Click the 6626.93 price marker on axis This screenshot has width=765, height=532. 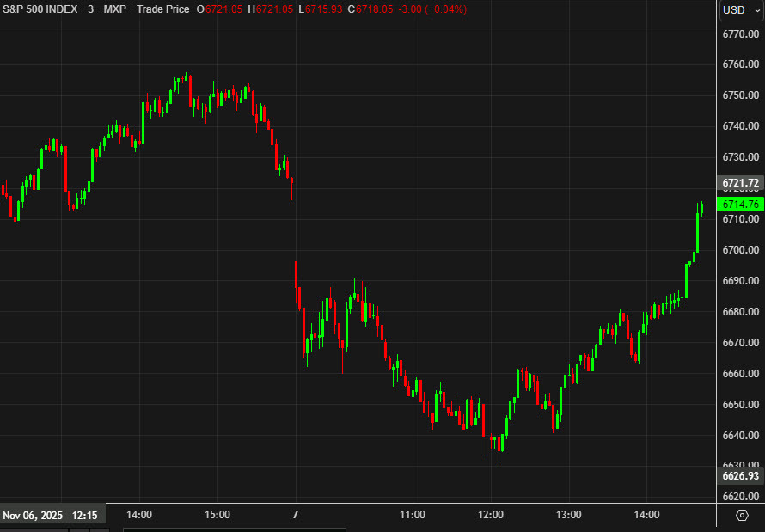[740, 476]
